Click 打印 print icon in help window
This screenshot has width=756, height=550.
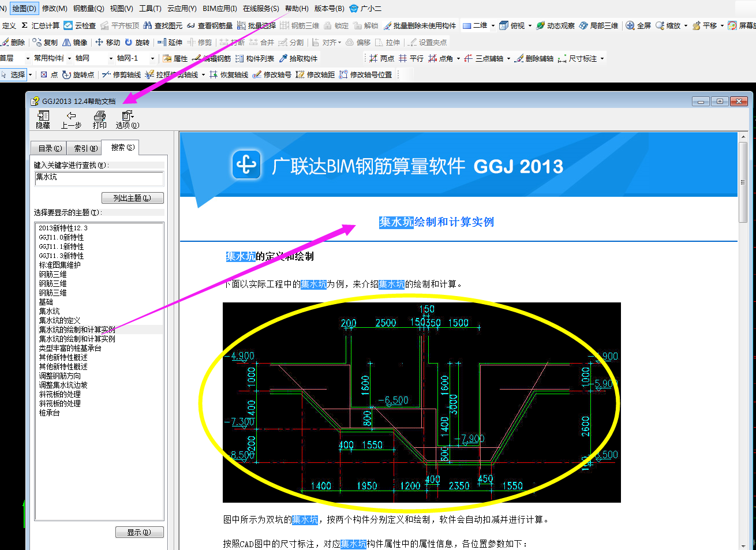click(100, 119)
